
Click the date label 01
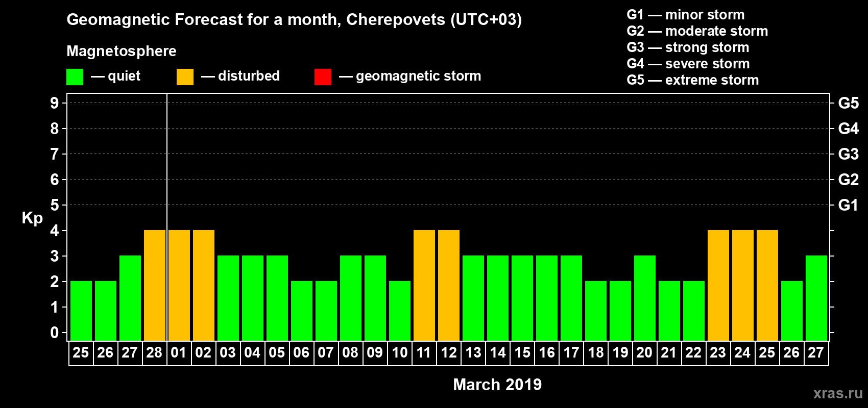tap(179, 353)
